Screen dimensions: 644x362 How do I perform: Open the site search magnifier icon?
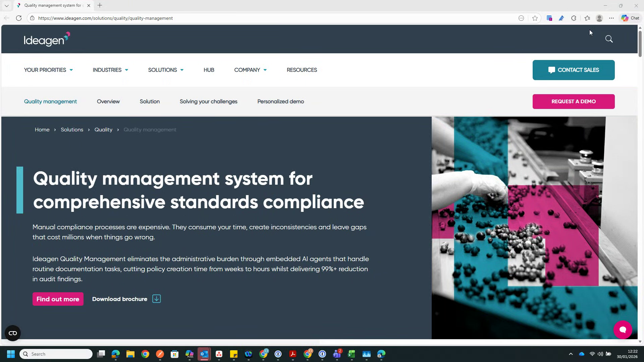click(609, 39)
